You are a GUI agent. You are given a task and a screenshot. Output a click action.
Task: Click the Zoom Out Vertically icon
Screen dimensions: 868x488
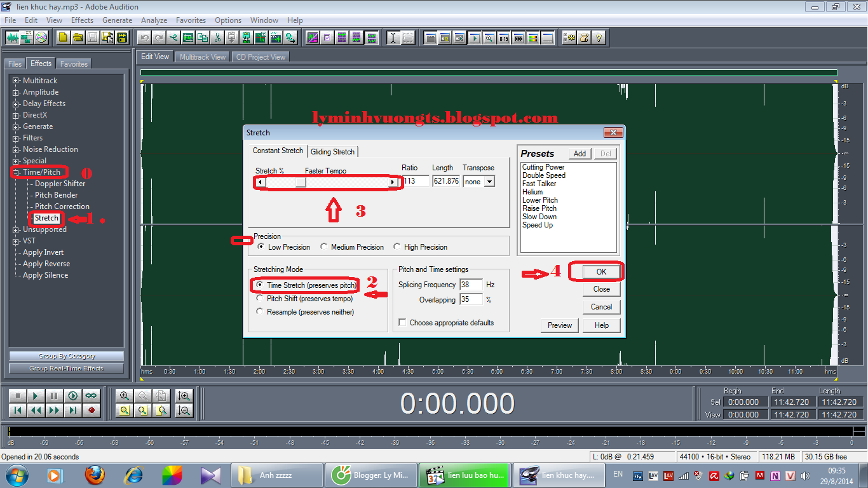tap(184, 410)
